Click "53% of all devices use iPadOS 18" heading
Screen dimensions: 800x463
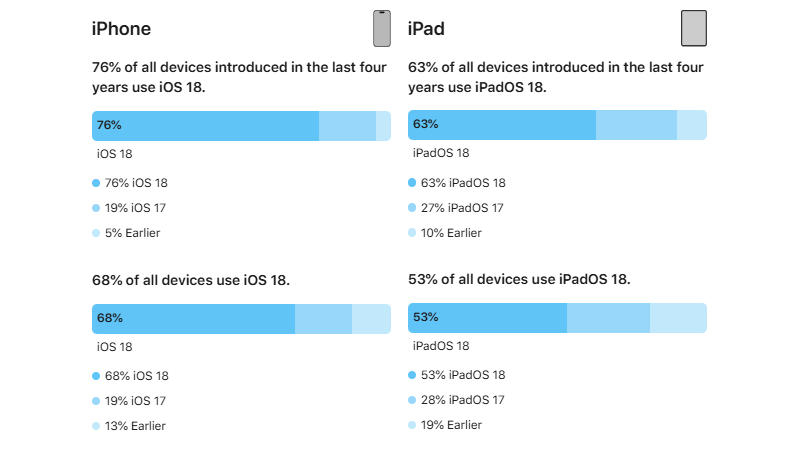(519, 279)
